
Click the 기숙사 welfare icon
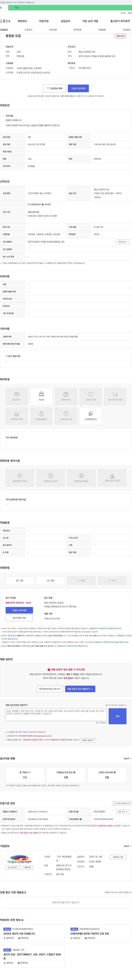(x=41, y=396)
